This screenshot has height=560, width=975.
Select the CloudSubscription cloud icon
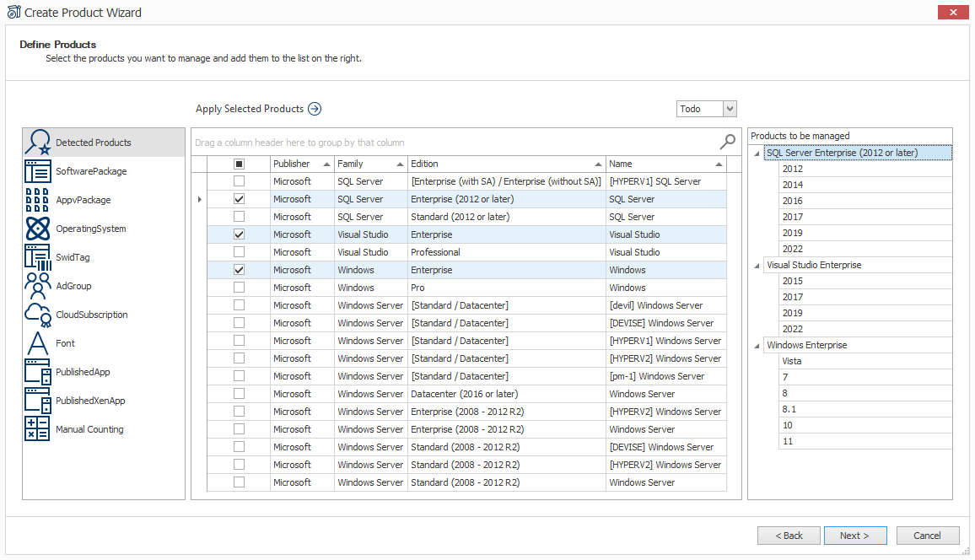[38, 315]
